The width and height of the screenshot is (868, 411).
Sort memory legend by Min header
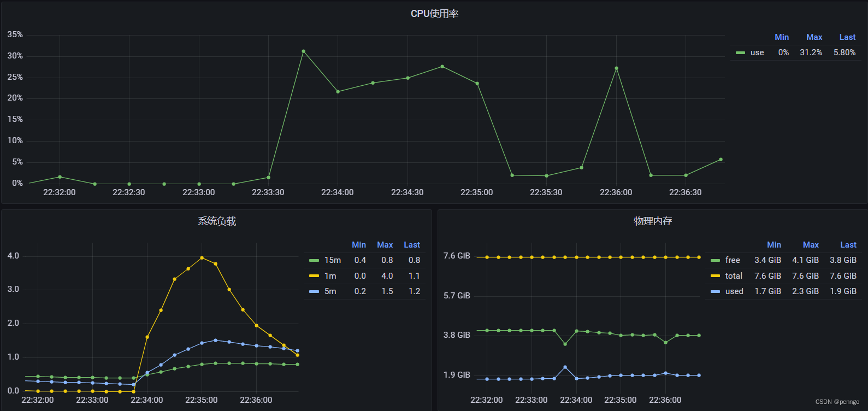[x=774, y=245]
